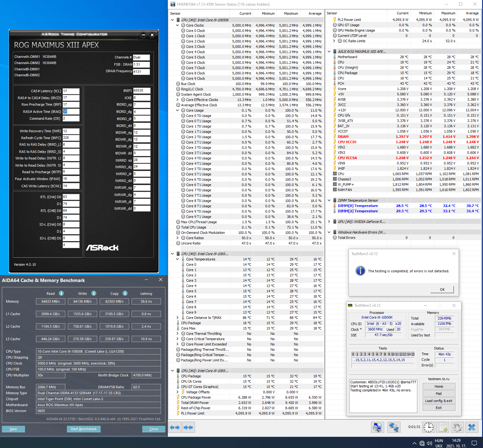The height and width of the screenshot is (448, 483).
Task: Click info icon beside Write in AIDA64
Action: click(x=94, y=293)
